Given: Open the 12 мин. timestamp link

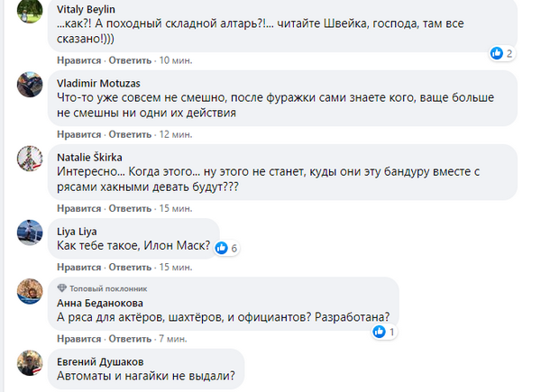Looking at the screenshot, I should (174, 134).
